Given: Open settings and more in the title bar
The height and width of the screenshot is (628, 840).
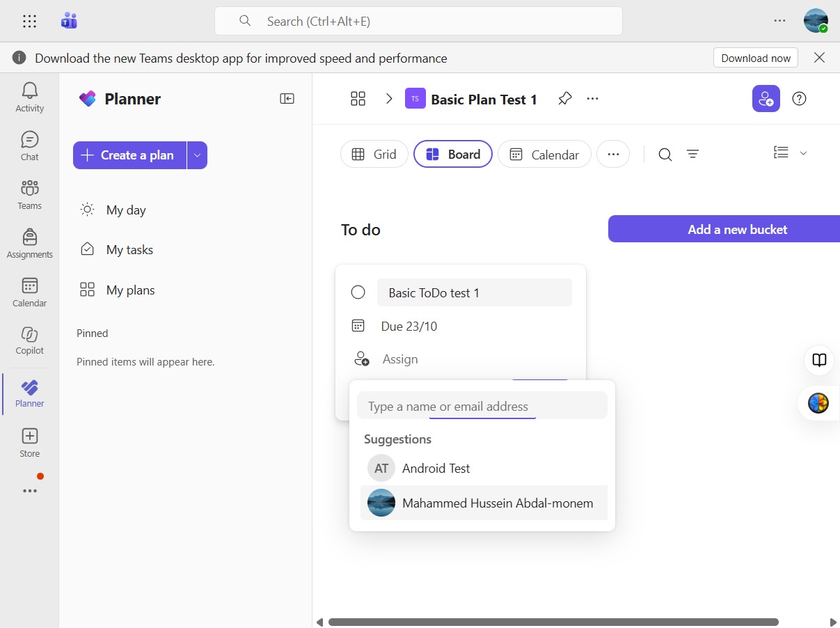Looking at the screenshot, I should pyautogui.click(x=779, y=21).
